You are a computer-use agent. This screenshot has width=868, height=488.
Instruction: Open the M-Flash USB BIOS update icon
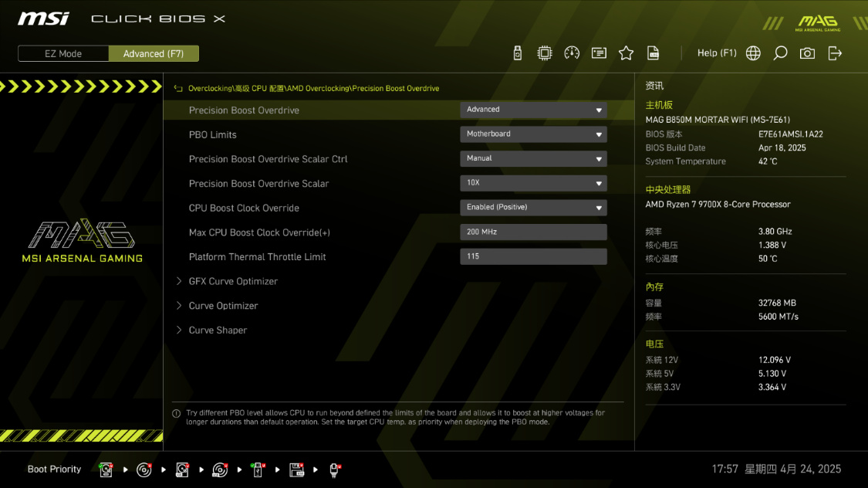click(518, 53)
